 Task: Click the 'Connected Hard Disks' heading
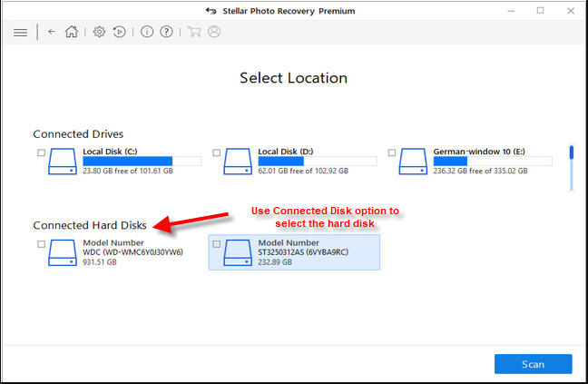tap(90, 225)
